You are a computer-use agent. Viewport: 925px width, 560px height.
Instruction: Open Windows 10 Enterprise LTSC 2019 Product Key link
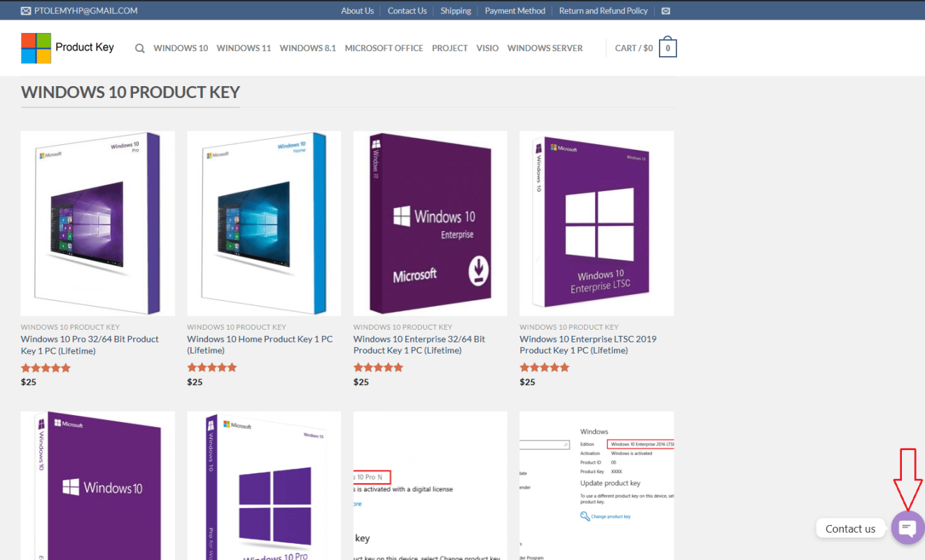[588, 344]
